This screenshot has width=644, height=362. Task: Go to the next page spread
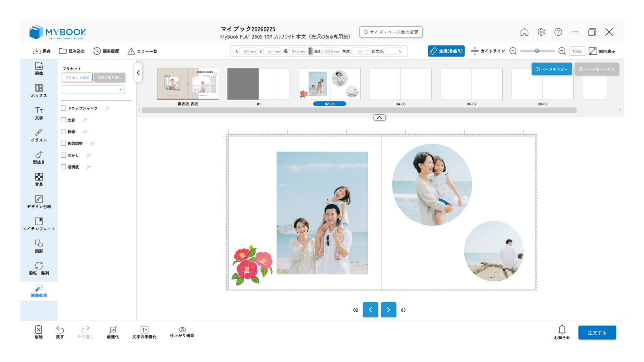[389, 310]
